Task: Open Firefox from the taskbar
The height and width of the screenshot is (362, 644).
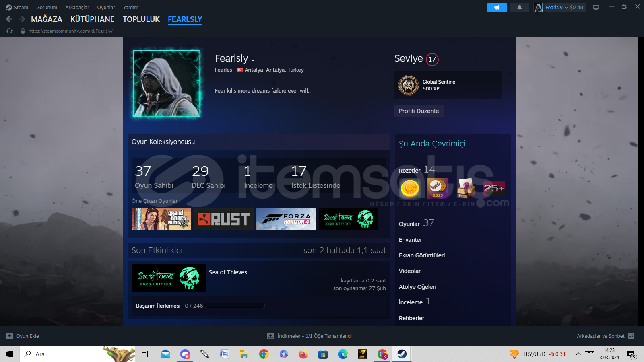Action: [x=303, y=354]
